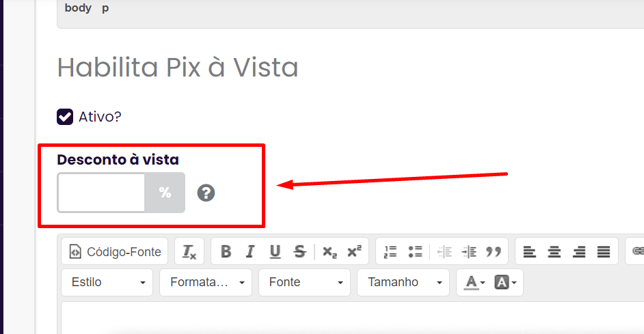Click the Bold formatting icon

(226, 251)
